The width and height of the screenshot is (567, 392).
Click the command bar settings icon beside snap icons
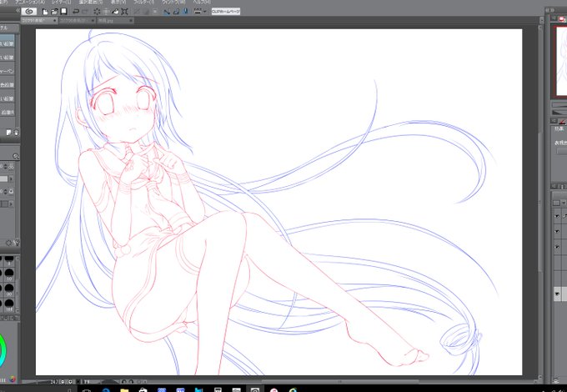pyautogui.click(x=198, y=12)
